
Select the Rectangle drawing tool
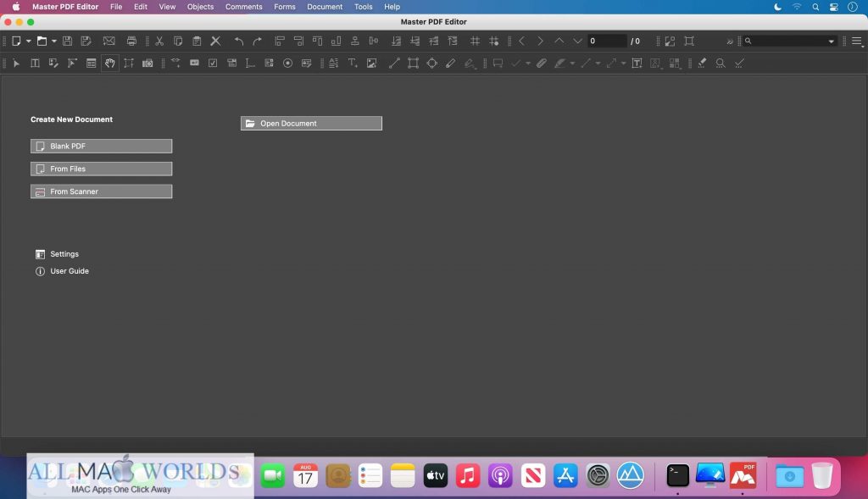[413, 63]
